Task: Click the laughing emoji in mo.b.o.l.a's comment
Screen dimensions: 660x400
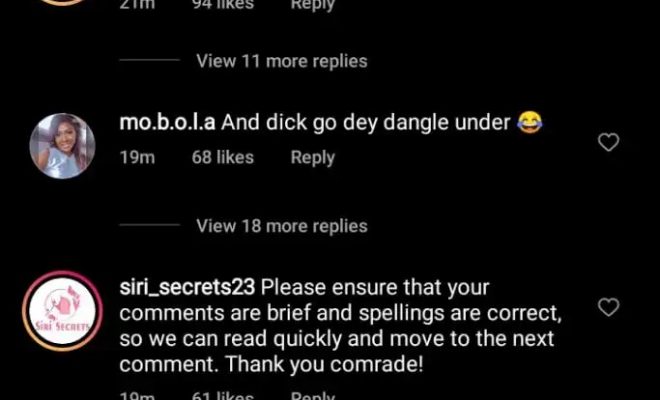Action: coord(530,122)
